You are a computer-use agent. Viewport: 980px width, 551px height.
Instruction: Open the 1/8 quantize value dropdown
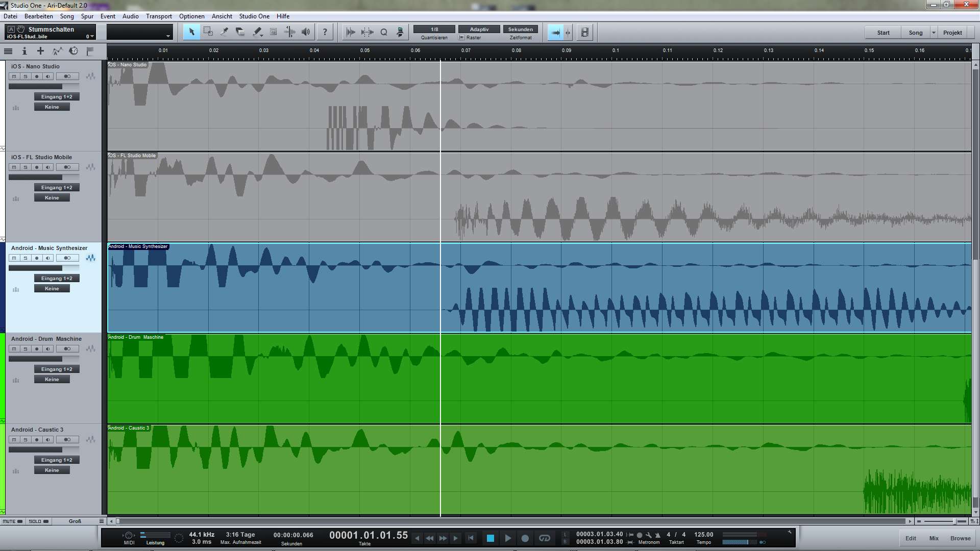click(434, 30)
